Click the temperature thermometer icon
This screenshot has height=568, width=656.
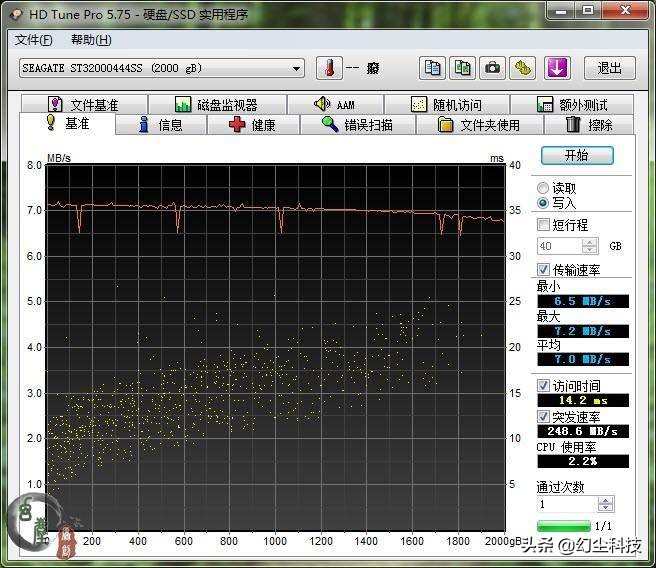pyautogui.click(x=329, y=68)
